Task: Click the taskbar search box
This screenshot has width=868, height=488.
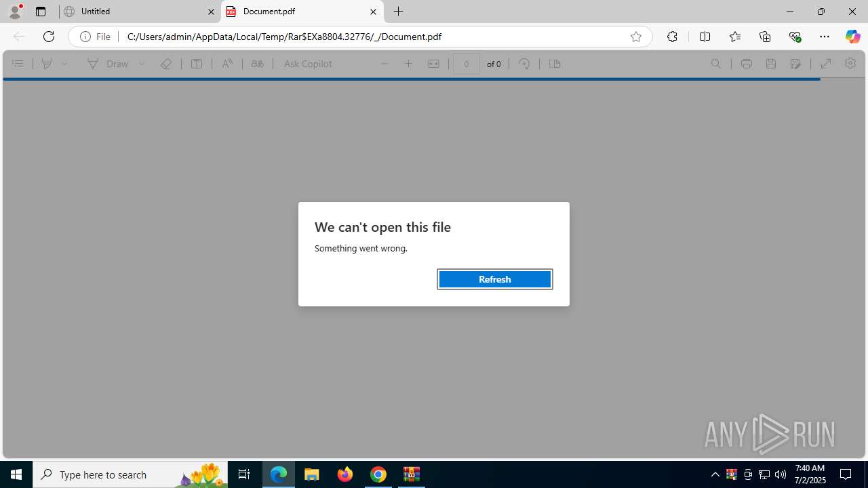Action: pos(130,474)
